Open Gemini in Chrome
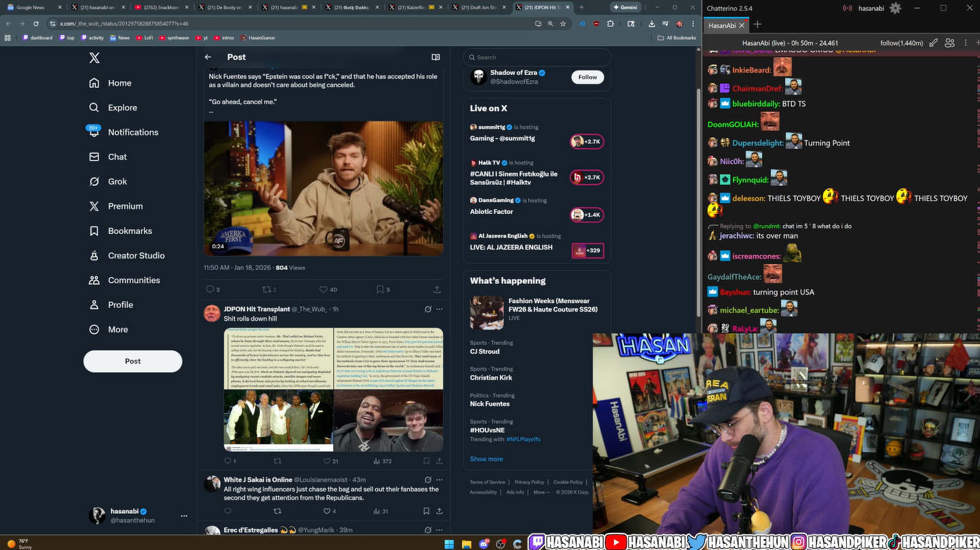This screenshot has height=550, width=980. (x=624, y=7)
